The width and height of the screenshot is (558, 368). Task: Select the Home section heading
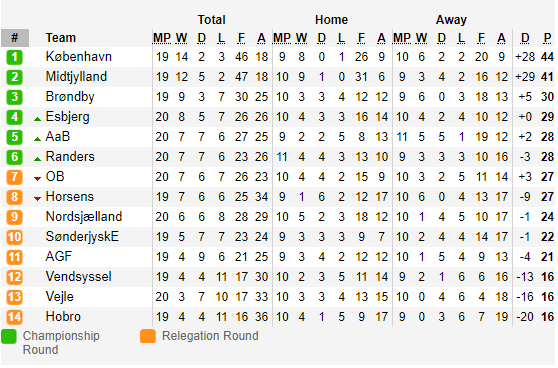click(x=331, y=20)
